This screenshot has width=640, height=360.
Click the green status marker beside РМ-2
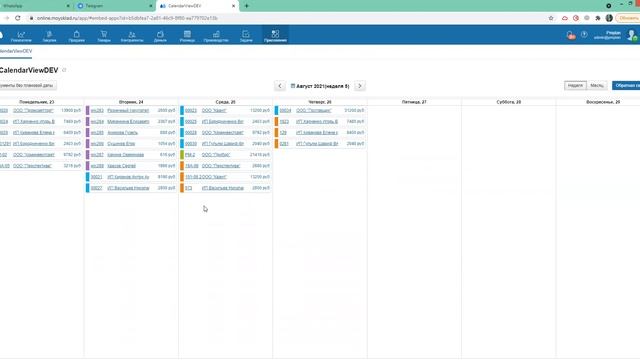coord(182,155)
